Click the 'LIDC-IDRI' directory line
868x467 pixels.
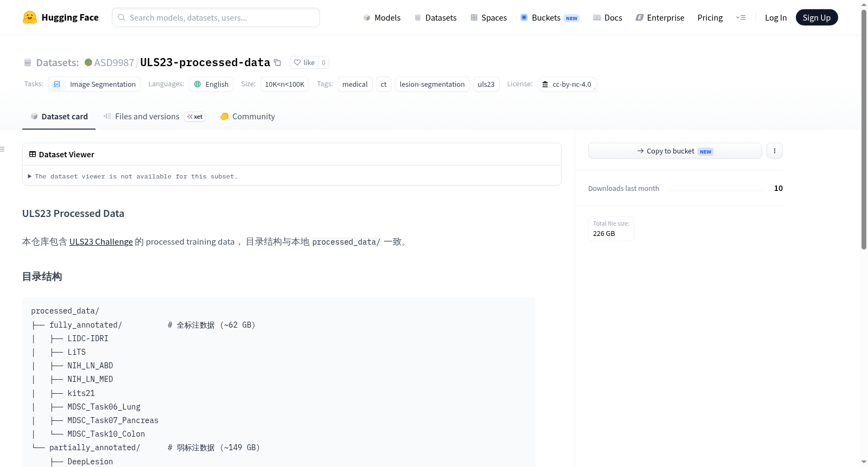click(x=88, y=338)
